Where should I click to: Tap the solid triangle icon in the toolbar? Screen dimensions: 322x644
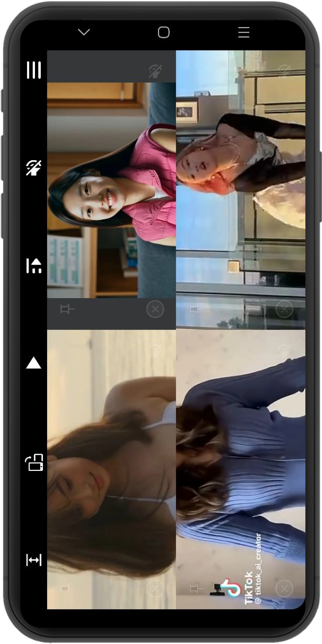point(34,363)
